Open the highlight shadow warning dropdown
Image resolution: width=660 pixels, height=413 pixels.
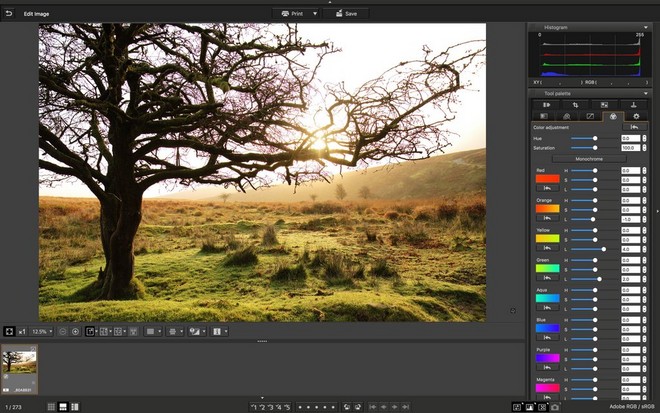tap(197, 332)
